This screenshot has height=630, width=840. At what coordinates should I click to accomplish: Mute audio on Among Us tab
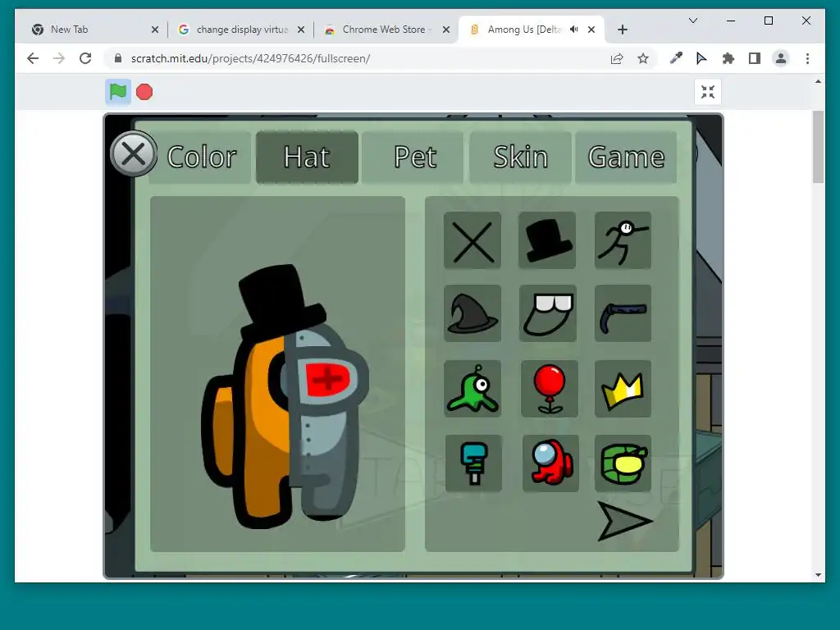point(573,29)
